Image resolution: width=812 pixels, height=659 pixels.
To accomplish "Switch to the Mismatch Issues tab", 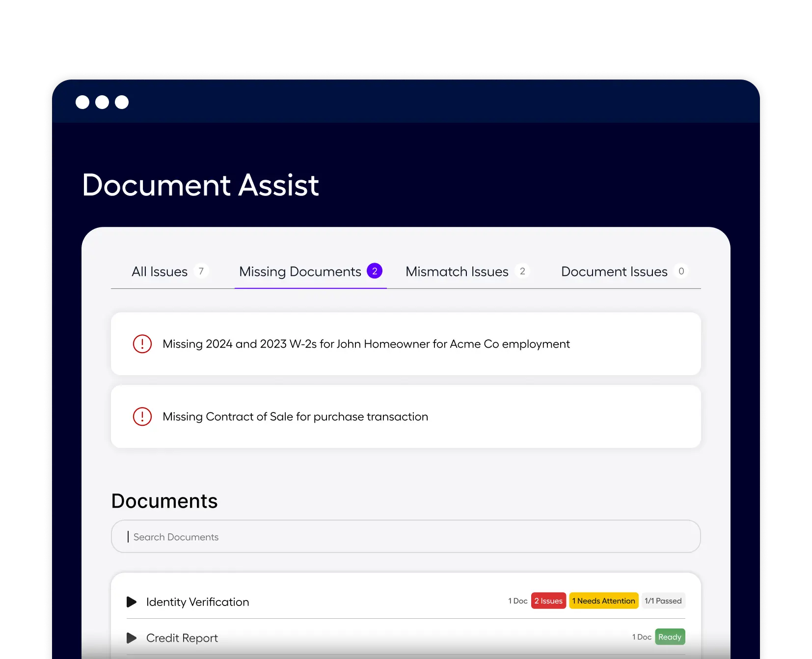I will click(467, 272).
